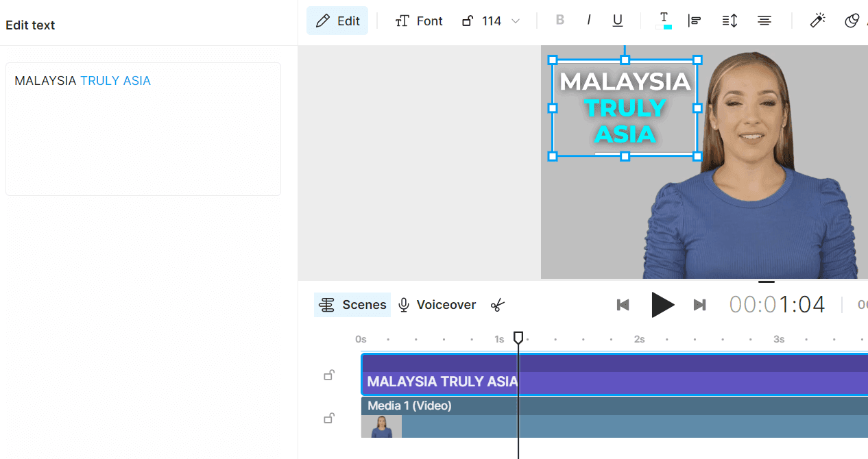The image size is (868, 459).
Task: Toggle the font size aspect lock
Action: point(468,21)
